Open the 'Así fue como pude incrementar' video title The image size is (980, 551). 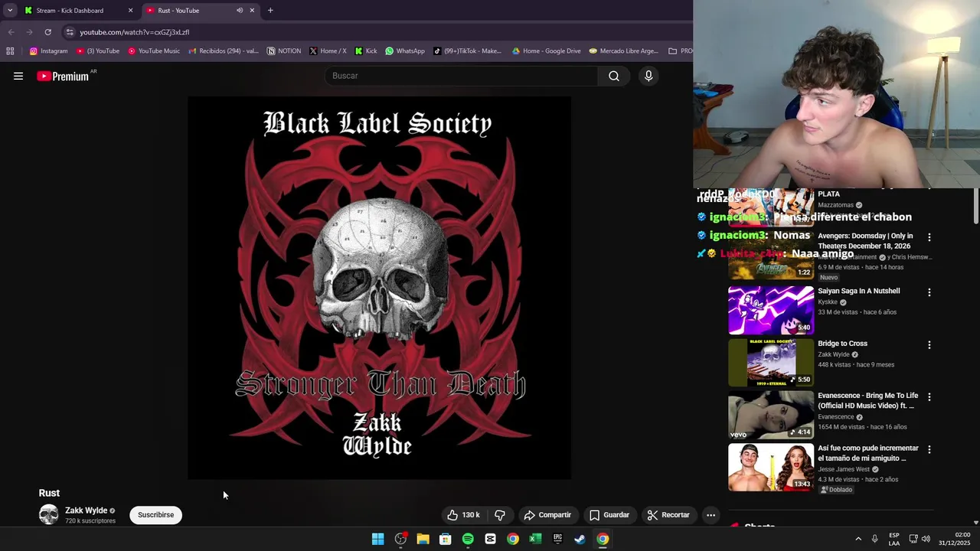click(x=867, y=453)
